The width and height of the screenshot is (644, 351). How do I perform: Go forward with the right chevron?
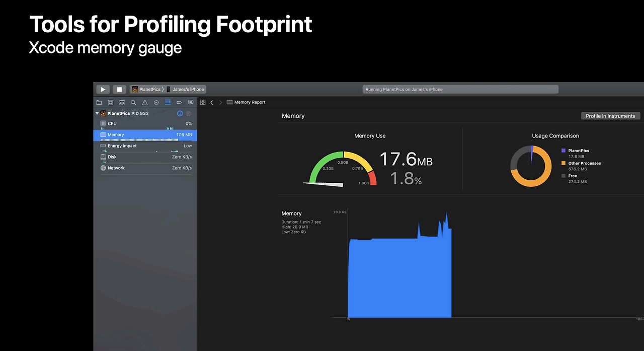click(220, 102)
